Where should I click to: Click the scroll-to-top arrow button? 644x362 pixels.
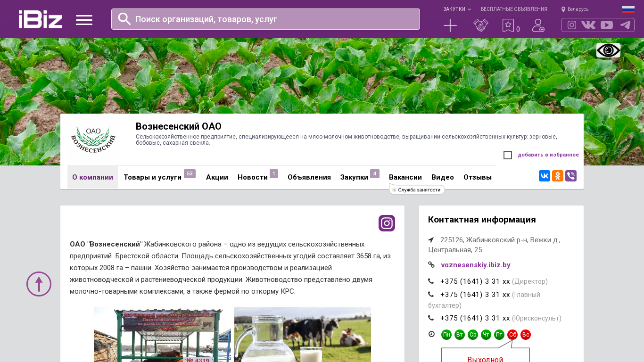pyautogui.click(x=39, y=284)
